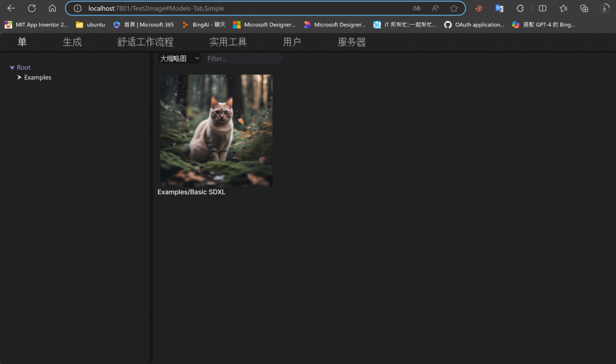Add this page to favorites with the star icon
The image size is (616, 364).
click(x=454, y=8)
